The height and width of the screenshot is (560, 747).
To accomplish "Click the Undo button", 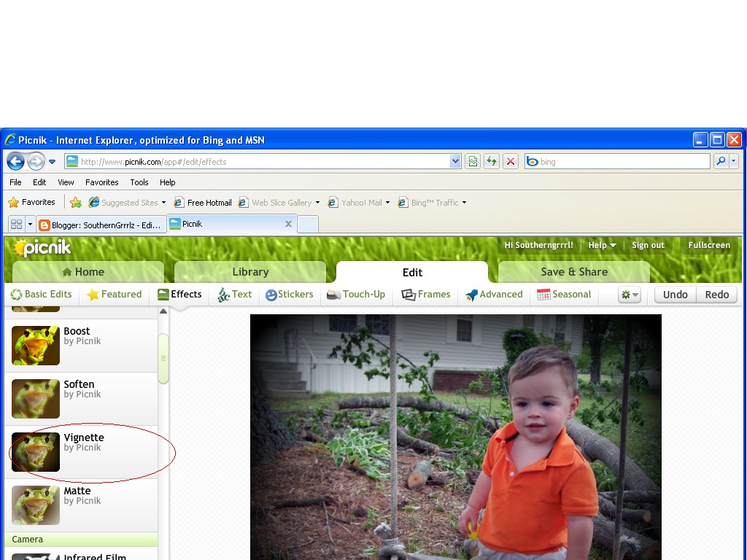I will click(676, 295).
